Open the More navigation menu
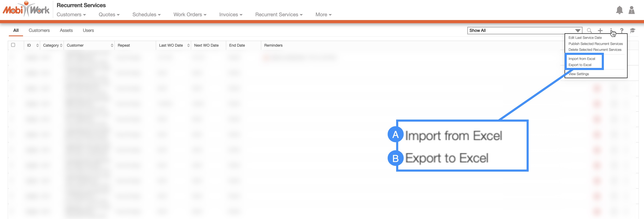The width and height of the screenshot is (644, 219). point(323,15)
